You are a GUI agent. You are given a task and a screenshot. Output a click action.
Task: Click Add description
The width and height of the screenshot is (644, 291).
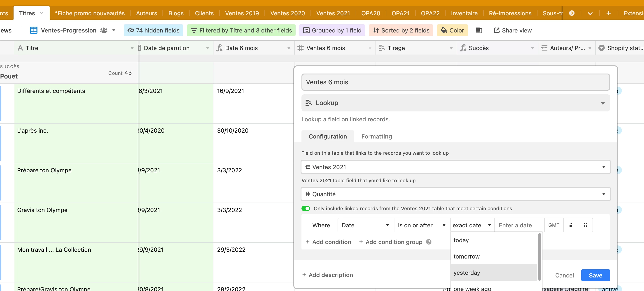327,275
